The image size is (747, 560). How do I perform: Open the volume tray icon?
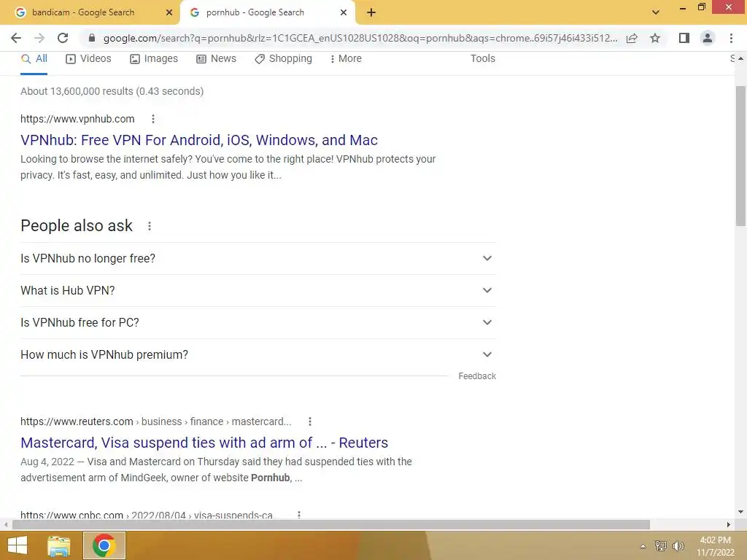[678, 545]
